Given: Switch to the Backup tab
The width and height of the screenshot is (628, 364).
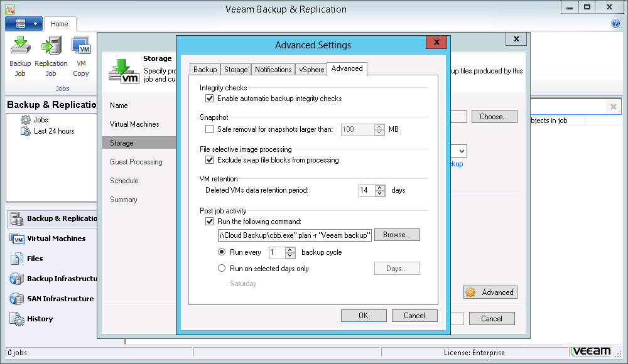Looking at the screenshot, I should coord(205,70).
